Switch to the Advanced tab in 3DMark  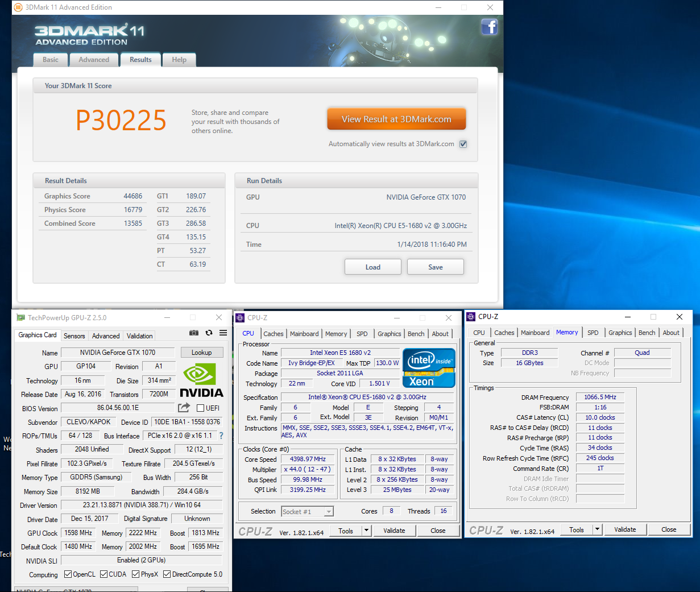94,60
